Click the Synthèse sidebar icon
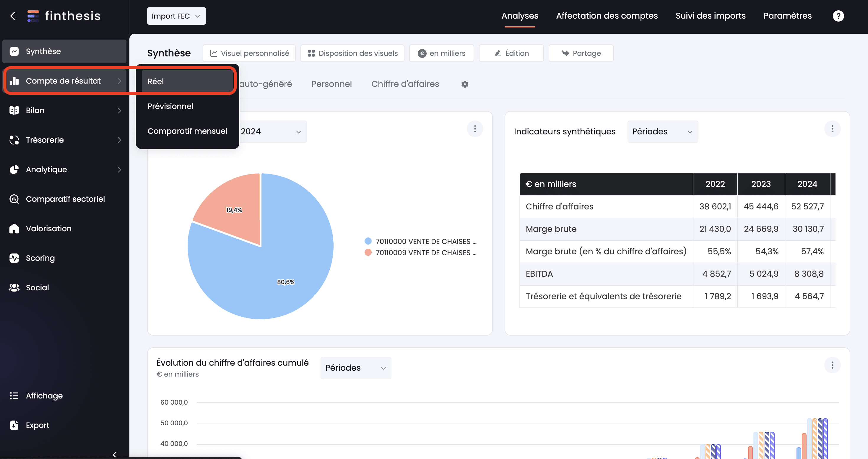The width and height of the screenshot is (868, 459). [14, 51]
